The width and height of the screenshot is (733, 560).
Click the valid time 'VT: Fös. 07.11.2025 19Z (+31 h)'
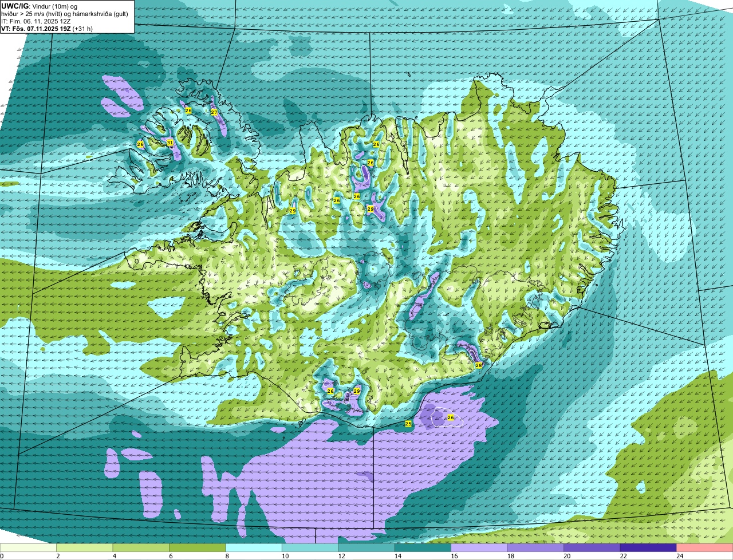pos(47,28)
